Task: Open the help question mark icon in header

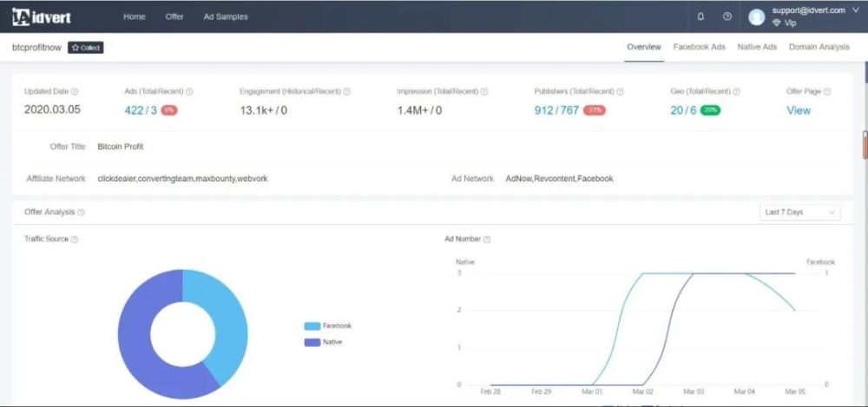Action: (x=727, y=16)
